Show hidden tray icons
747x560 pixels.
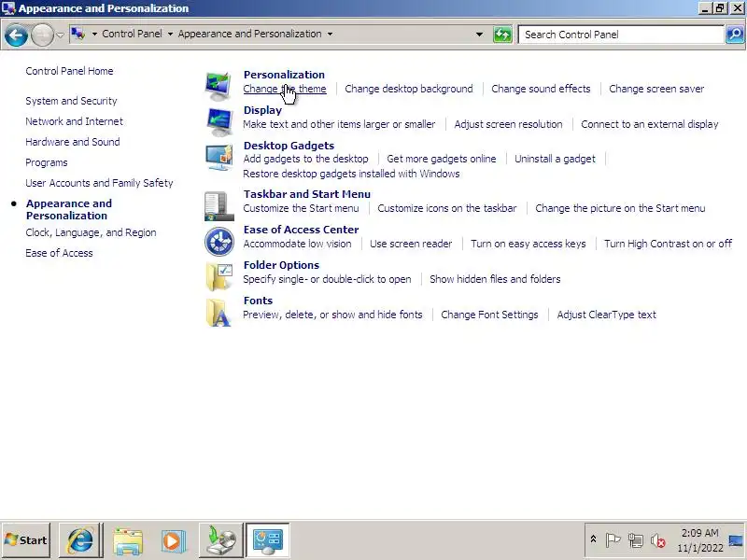tap(593, 539)
